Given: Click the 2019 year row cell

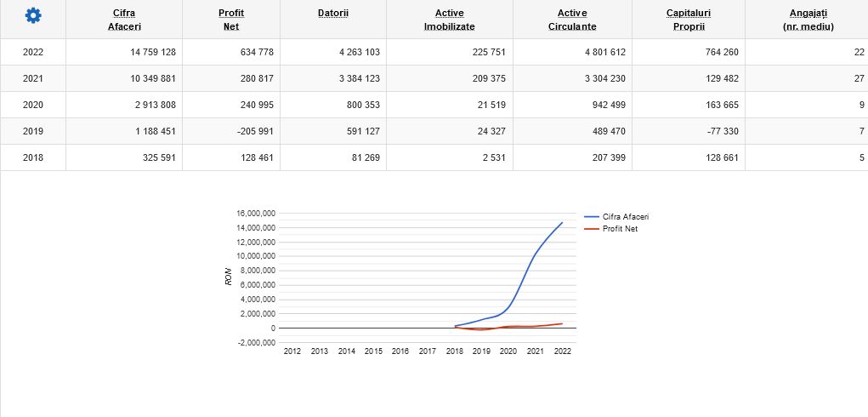Looking at the screenshot, I should 33,131.
